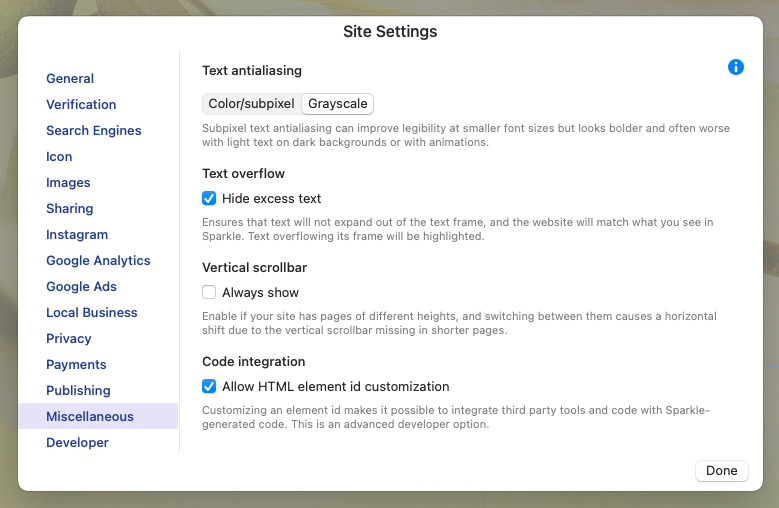The height and width of the screenshot is (508, 779).
Task: Open Search Engines settings
Action: pos(93,131)
